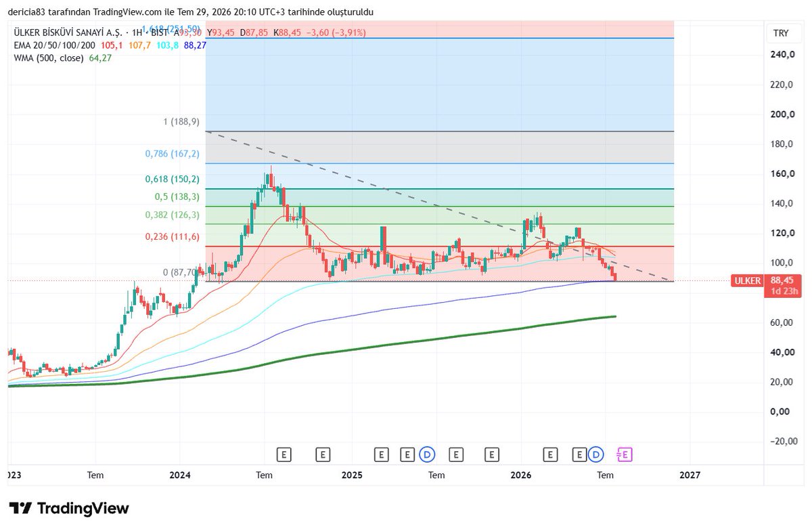The height and width of the screenshot is (531, 812).
Task: Click the blue dividend D marker before Tem 2026
Action: click(596, 454)
